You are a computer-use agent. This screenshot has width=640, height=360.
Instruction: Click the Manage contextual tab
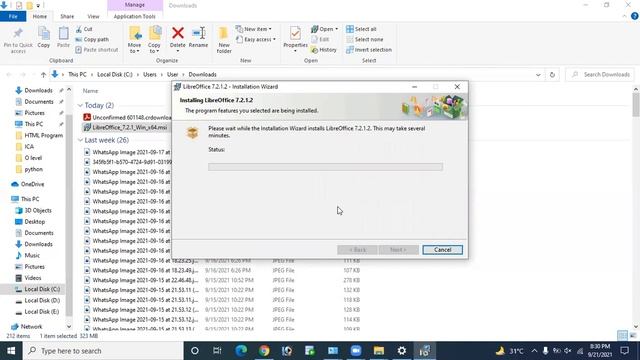coord(135,5)
